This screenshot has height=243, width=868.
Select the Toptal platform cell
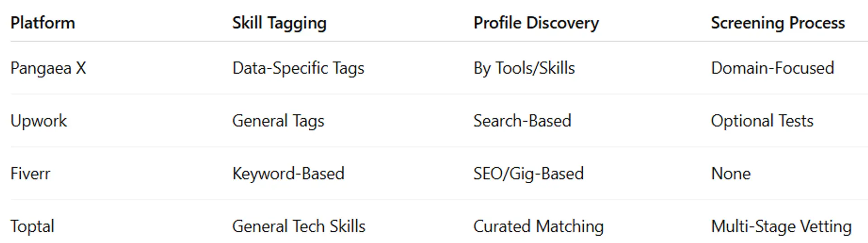coord(32,226)
